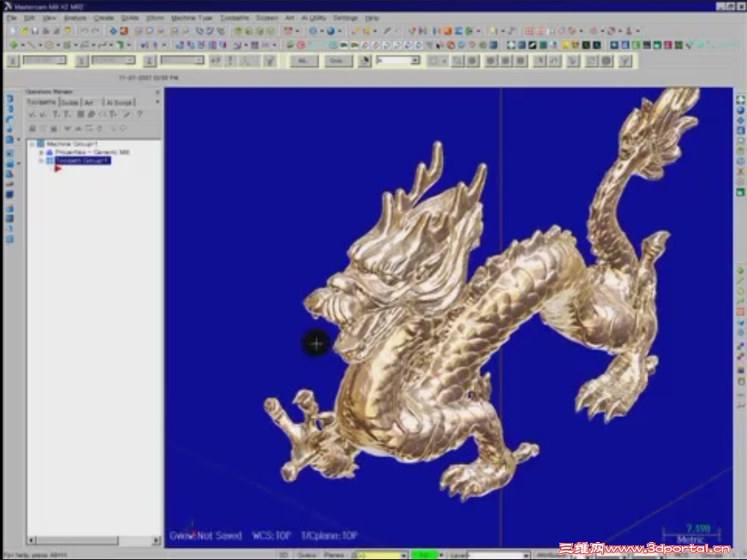Click the X coordinate input field

click(x=45, y=61)
